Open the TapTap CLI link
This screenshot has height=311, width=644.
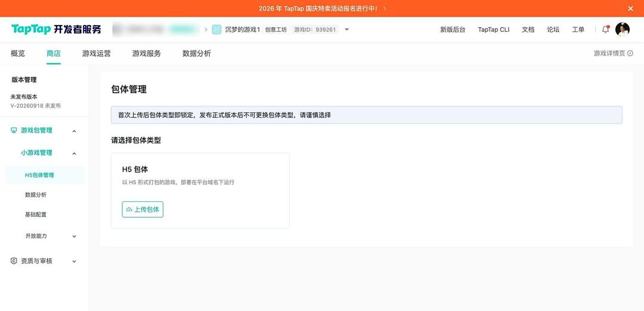494,30
